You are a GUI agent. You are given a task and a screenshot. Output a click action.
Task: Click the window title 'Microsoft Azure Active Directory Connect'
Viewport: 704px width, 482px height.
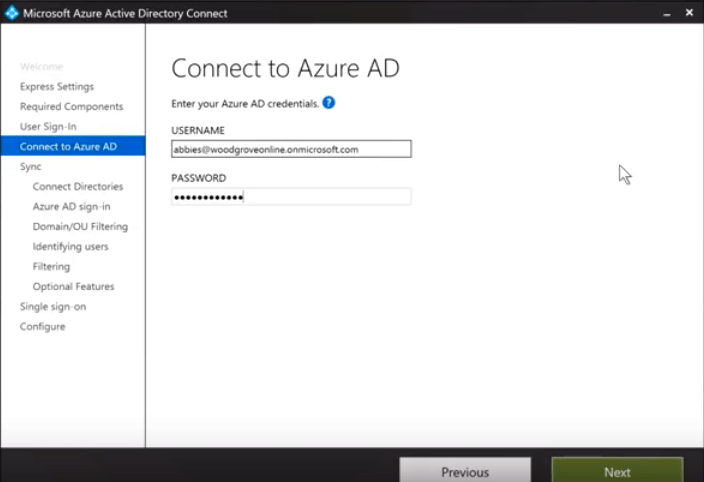[x=125, y=13]
